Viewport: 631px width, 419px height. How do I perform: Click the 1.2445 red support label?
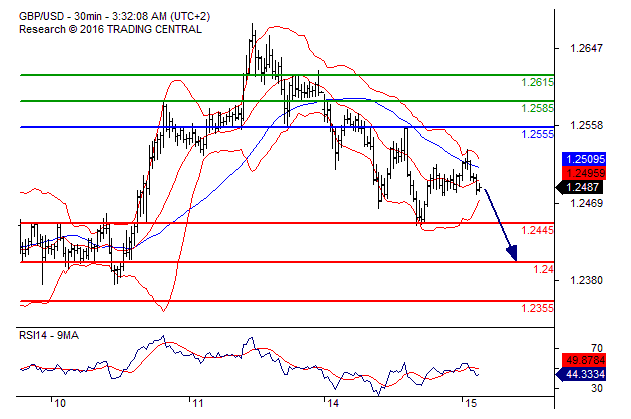click(537, 230)
